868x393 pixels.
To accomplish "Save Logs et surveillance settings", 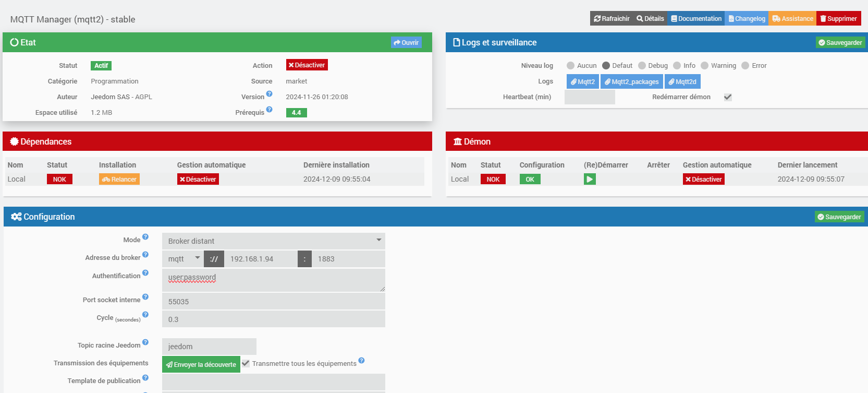I will 840,42.
